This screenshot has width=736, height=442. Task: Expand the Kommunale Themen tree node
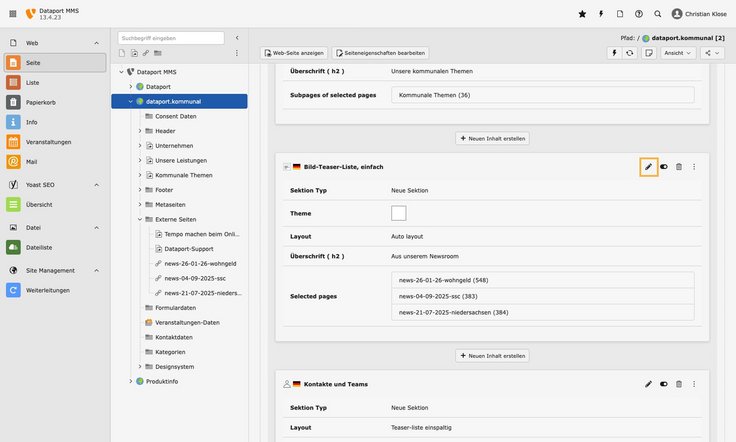pos(140,175)
